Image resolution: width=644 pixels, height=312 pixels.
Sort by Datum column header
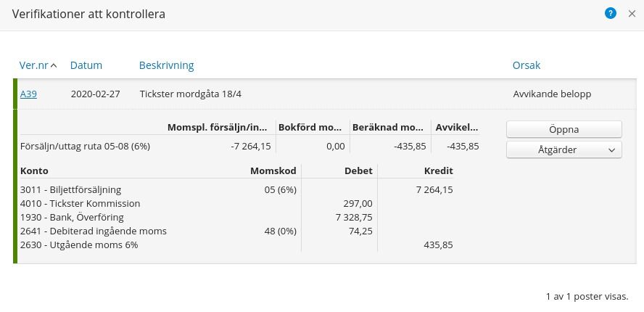(86, 65)
